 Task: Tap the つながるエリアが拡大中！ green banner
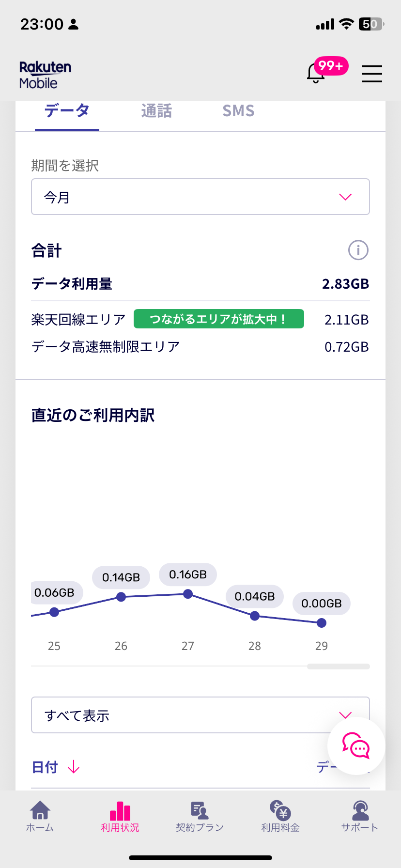pyautogui.click(x=218, y=319)
